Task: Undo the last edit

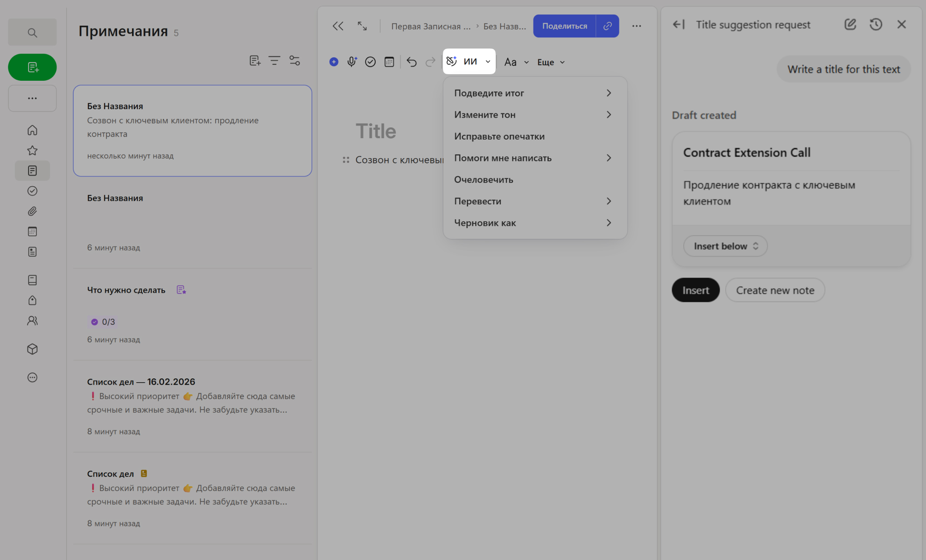Action: (x=411, y=62)
